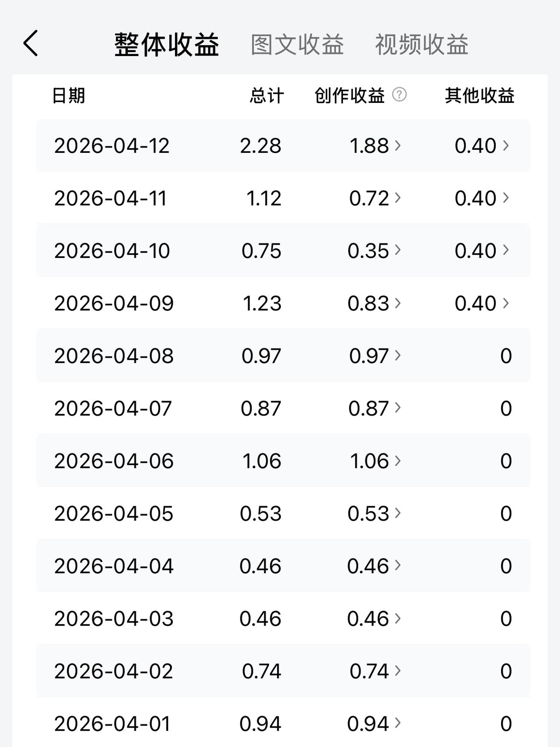Switch to the 视频收益 tab
The image size is (560, 747).
pos(422,45)
